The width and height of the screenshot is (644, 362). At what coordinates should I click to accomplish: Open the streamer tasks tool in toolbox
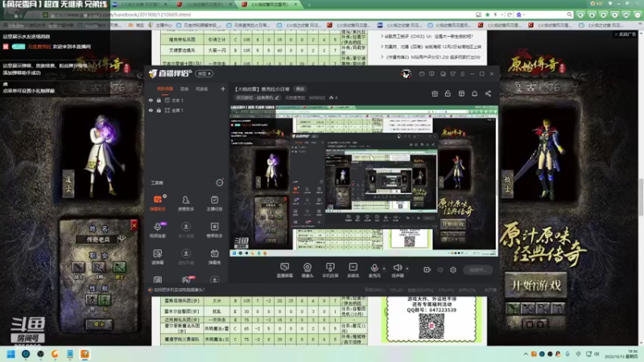[214, 203]
